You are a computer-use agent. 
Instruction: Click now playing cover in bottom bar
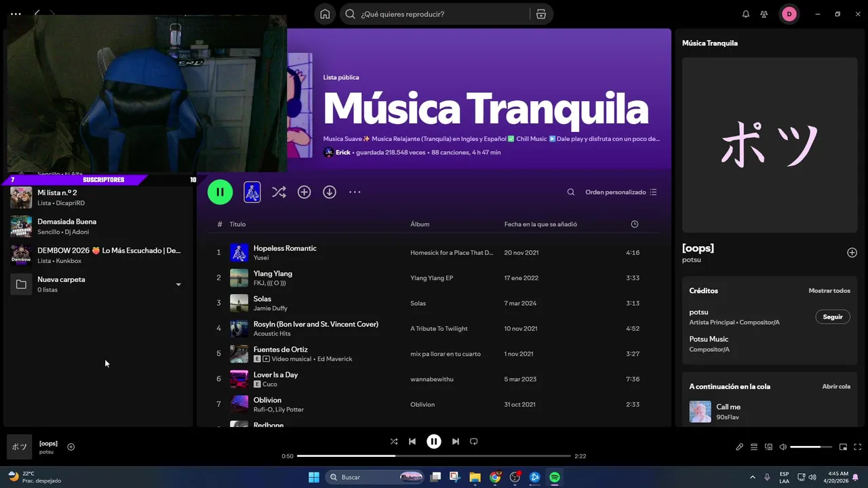click(x=20, y=447)
